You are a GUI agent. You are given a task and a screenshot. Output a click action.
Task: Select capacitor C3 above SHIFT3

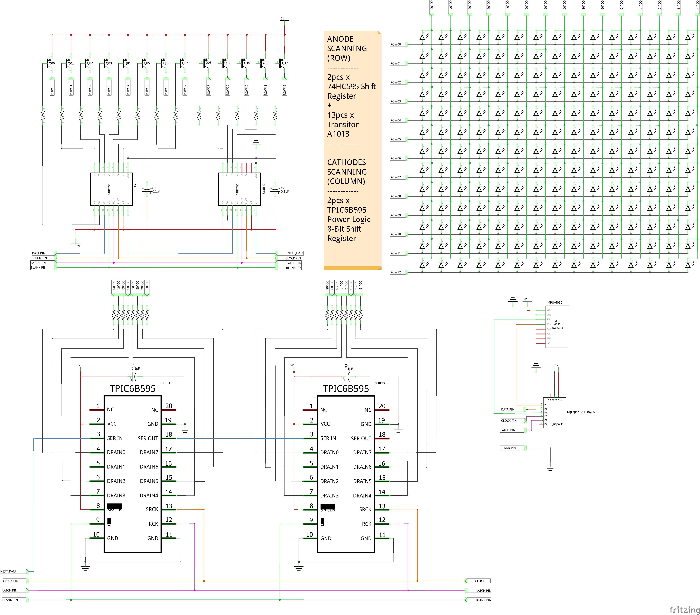(x=134, y=377)
